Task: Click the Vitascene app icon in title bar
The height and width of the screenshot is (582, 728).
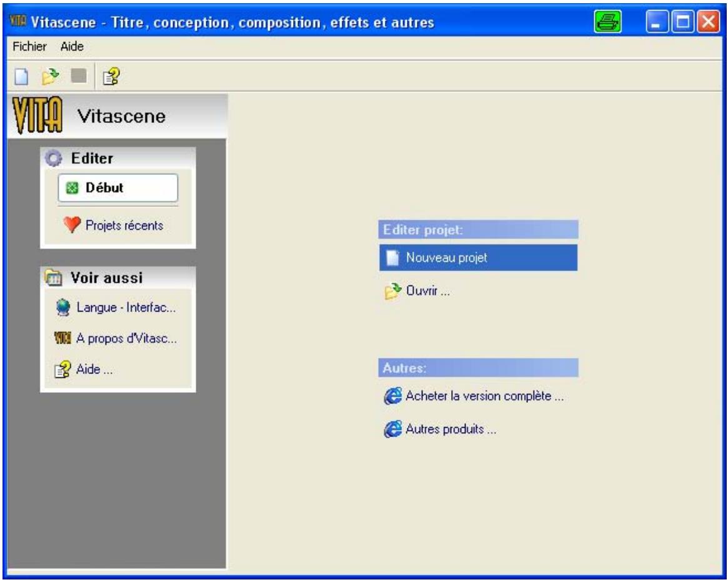Action: click(x=18, y=21)
